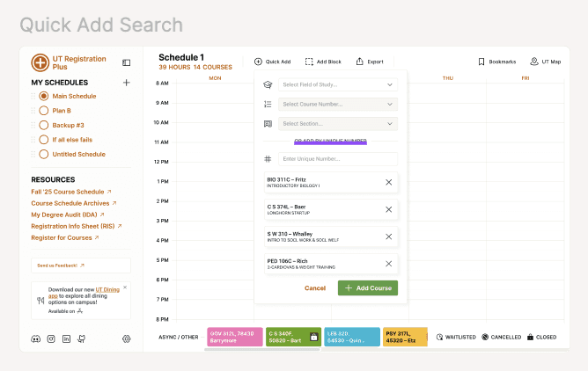Open the Add Block tool
The width and height of the screenshot is (588, 371).
point(323,62)
